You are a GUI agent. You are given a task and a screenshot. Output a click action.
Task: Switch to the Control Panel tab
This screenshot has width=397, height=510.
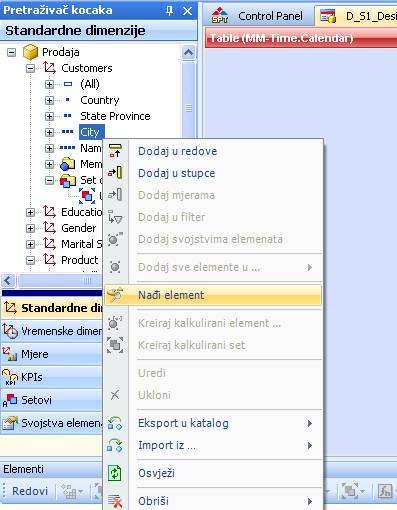point(257,16)
